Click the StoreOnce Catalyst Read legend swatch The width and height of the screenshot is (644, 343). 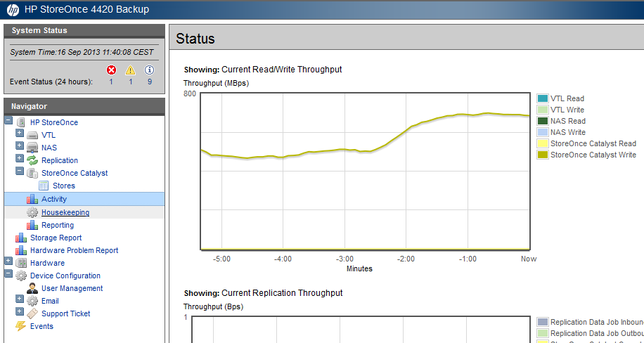(x=543, y=143)
